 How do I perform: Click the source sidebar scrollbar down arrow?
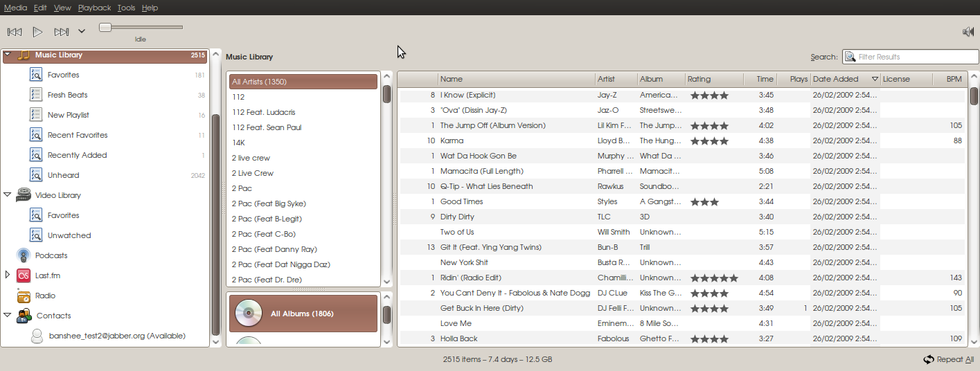[215, 341]
